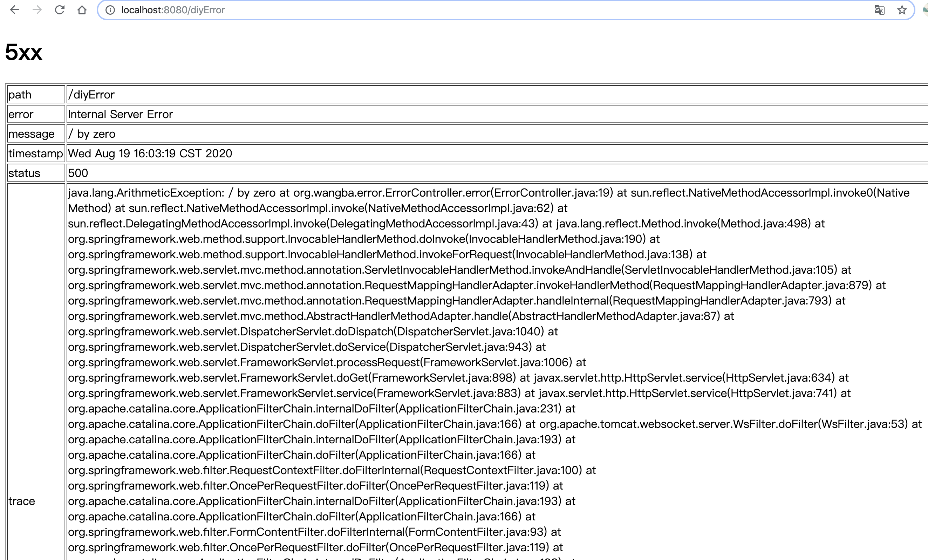Screen dimensions: 928x560
Task: Click the path row label
Action: coord(20,95)
